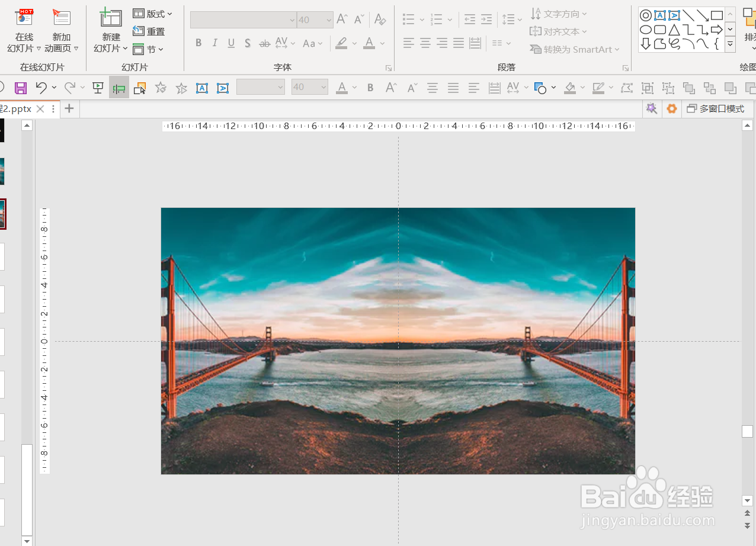
Task: Click start slideshow icon in quick toolbar
Action: click(x=98, y=88)
